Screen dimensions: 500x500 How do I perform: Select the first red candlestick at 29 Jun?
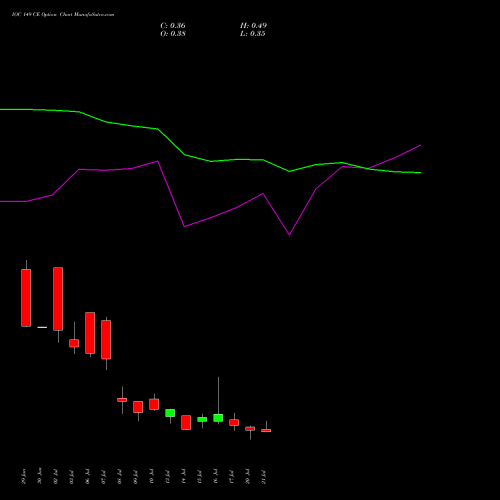tap(26, 298)
